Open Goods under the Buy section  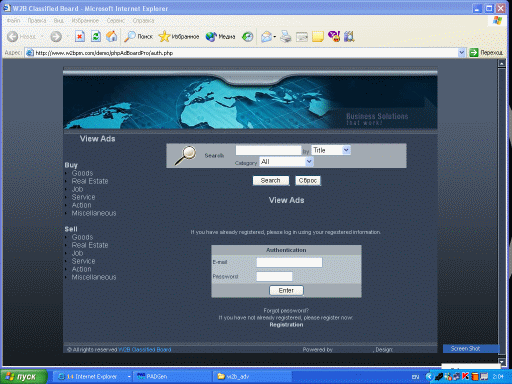pyautogui.click(x=82, y=173)
